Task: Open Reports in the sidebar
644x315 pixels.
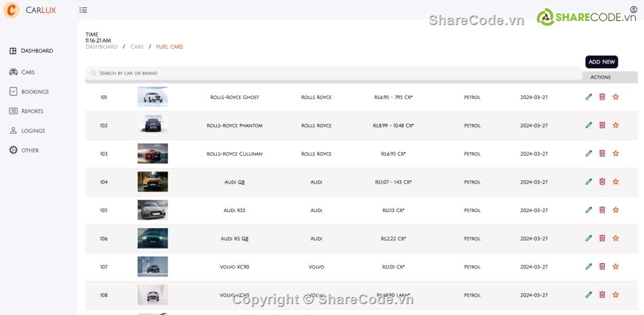Action: [x=26, y=111]
